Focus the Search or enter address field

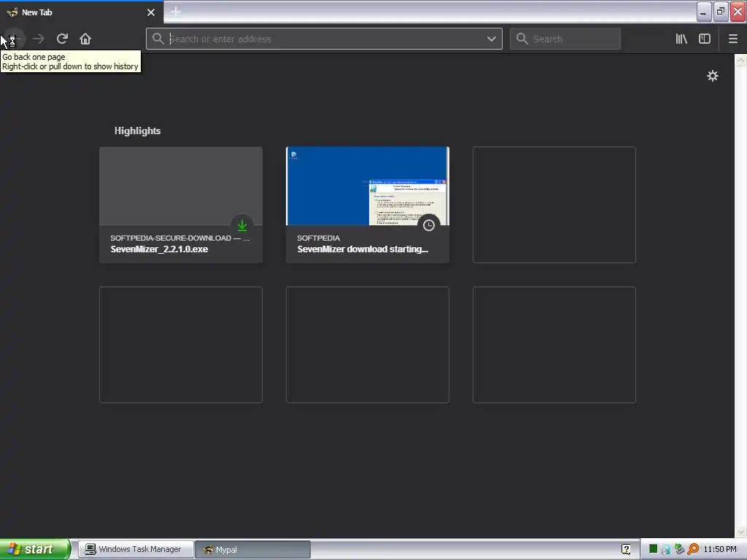[x=324, y=39]
